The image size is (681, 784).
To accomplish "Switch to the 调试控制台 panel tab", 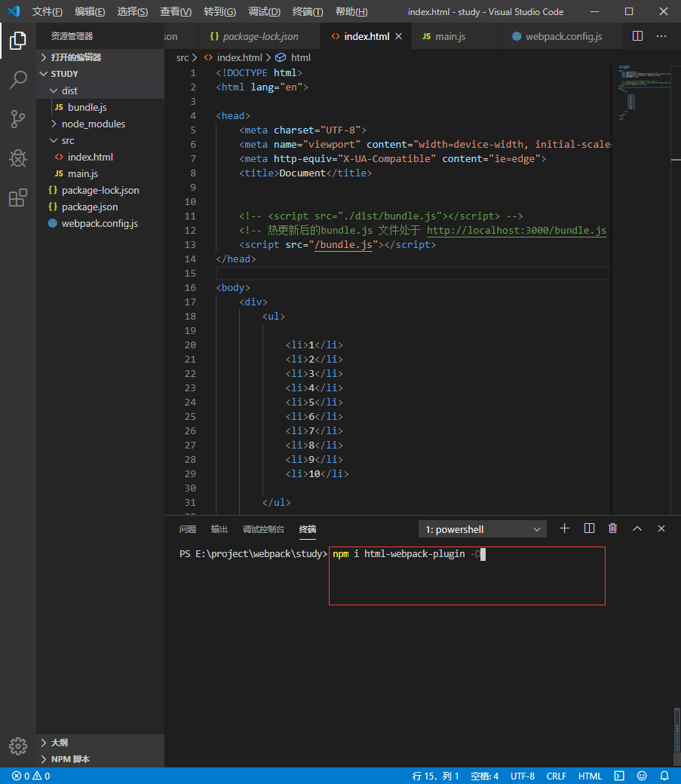I will tap(263, 529).
